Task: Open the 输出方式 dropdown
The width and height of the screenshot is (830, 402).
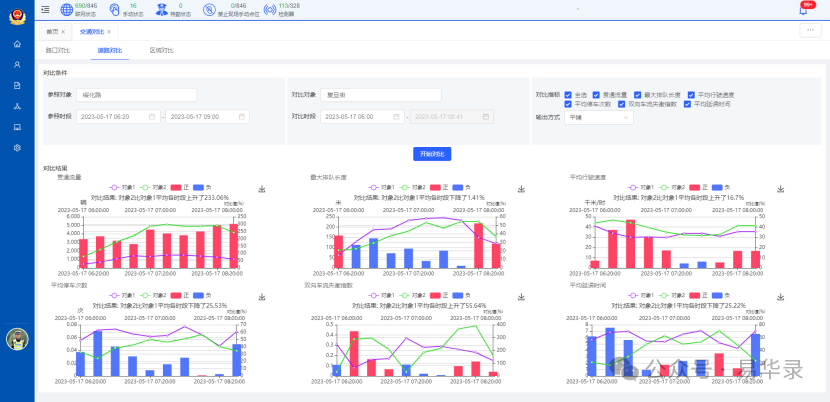Action: (599, 117)
